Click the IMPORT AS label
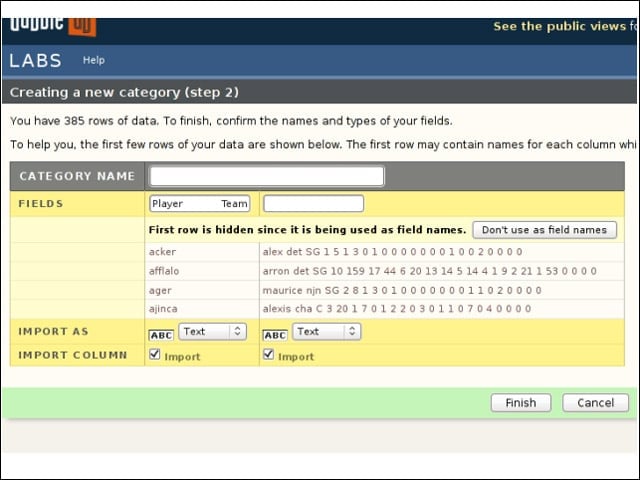The image size is (640, 480). click(53, 331)
